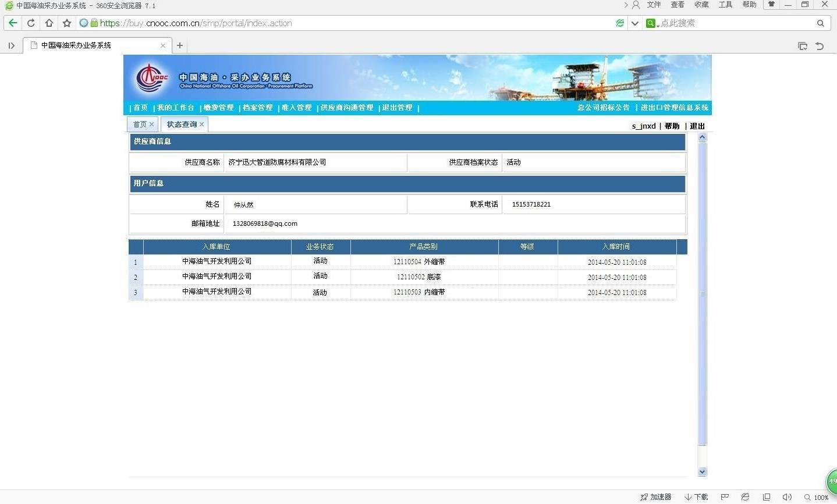The image size is (837, 504).
Task: Open 文件 menu in title bar
Action: point(654,5)
